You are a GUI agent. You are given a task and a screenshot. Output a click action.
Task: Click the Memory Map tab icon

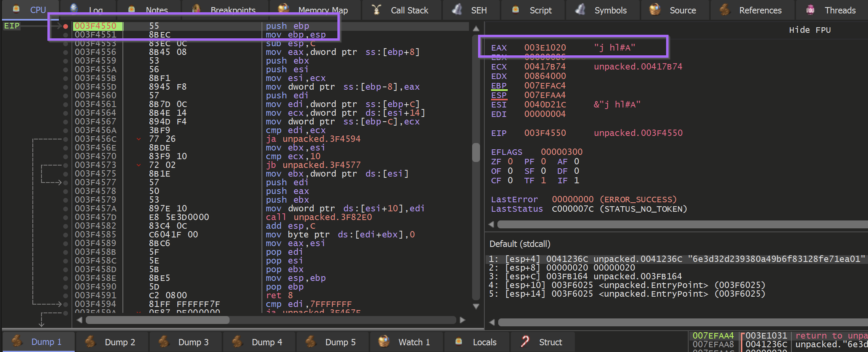pos(283,9)
